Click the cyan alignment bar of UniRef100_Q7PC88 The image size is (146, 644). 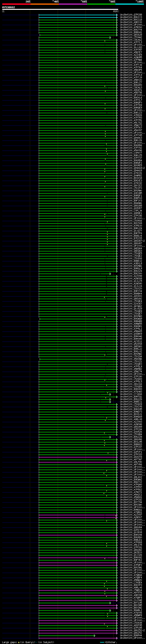tap(78, 15)
